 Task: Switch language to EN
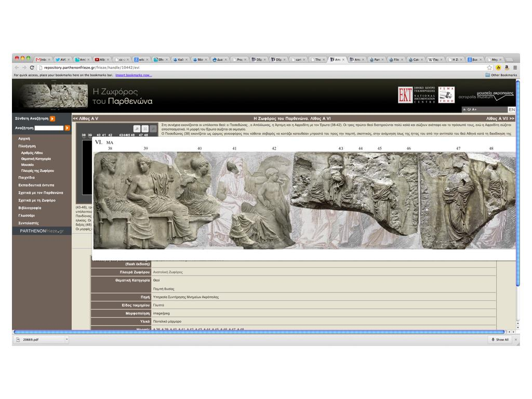(x=512, y=110)
